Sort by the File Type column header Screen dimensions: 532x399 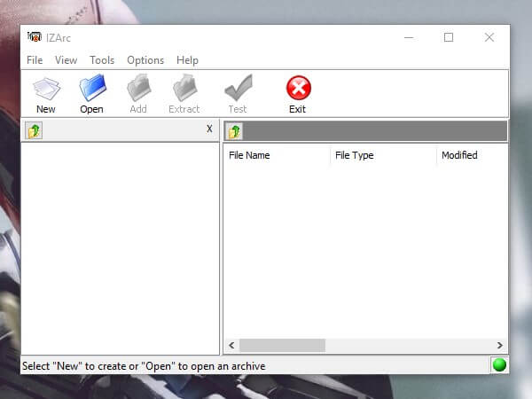point(383,155)
